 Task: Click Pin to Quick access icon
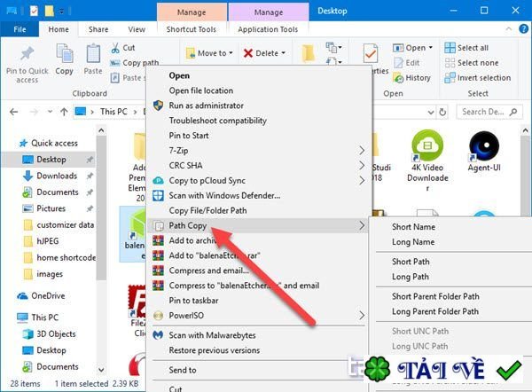tap(27, 55)
